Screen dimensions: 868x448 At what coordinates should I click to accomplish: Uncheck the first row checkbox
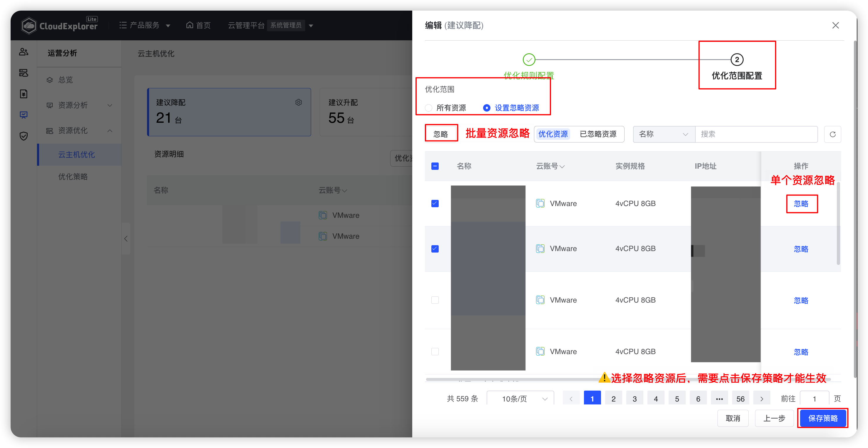point(435,203)
